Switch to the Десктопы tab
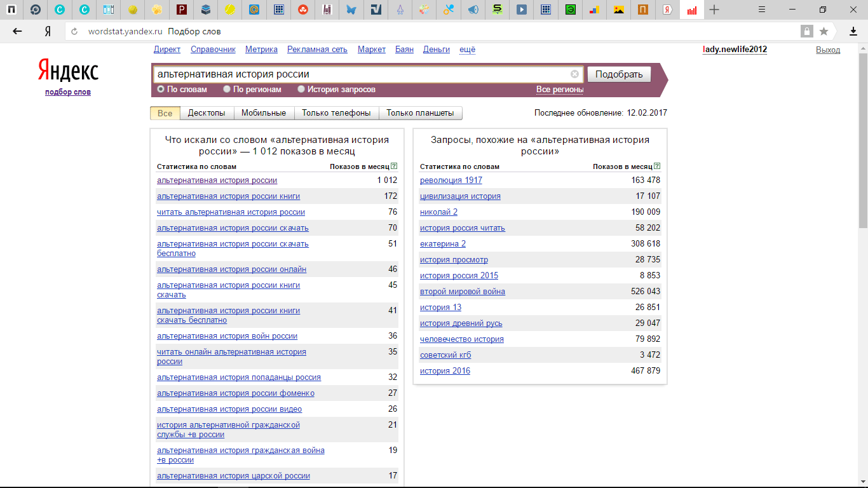The width and height of the screenshot is (868, 488). click(x=207, y=113)
